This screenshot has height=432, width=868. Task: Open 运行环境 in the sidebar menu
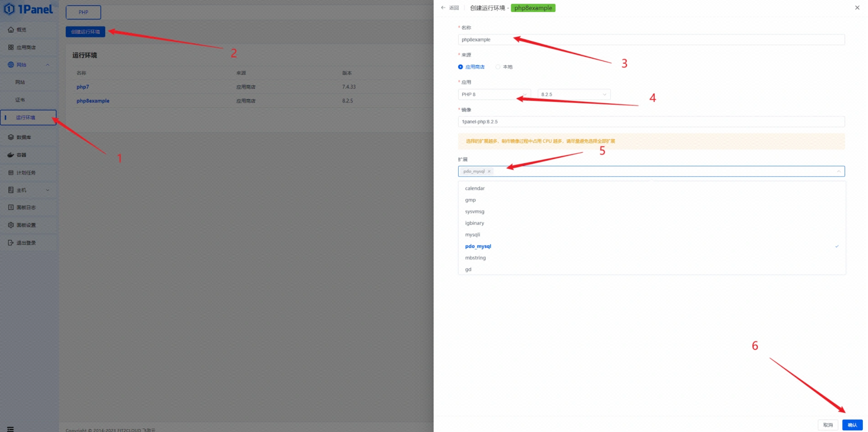[26, 118]
